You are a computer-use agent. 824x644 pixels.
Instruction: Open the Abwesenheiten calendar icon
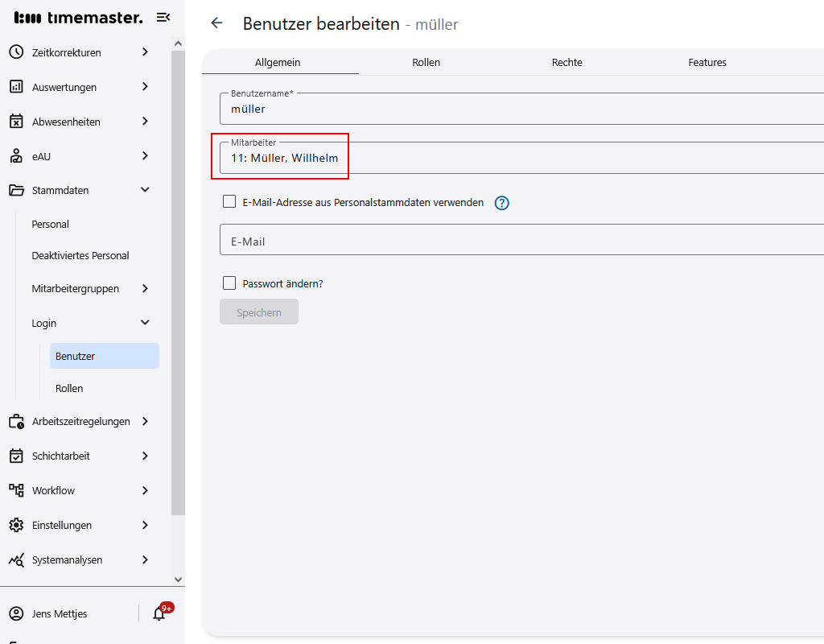coord(16,122)
